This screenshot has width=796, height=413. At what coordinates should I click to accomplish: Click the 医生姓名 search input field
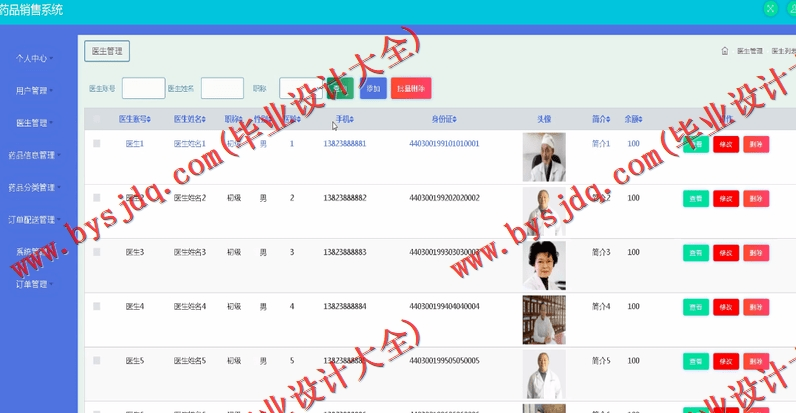coord(222,88)
